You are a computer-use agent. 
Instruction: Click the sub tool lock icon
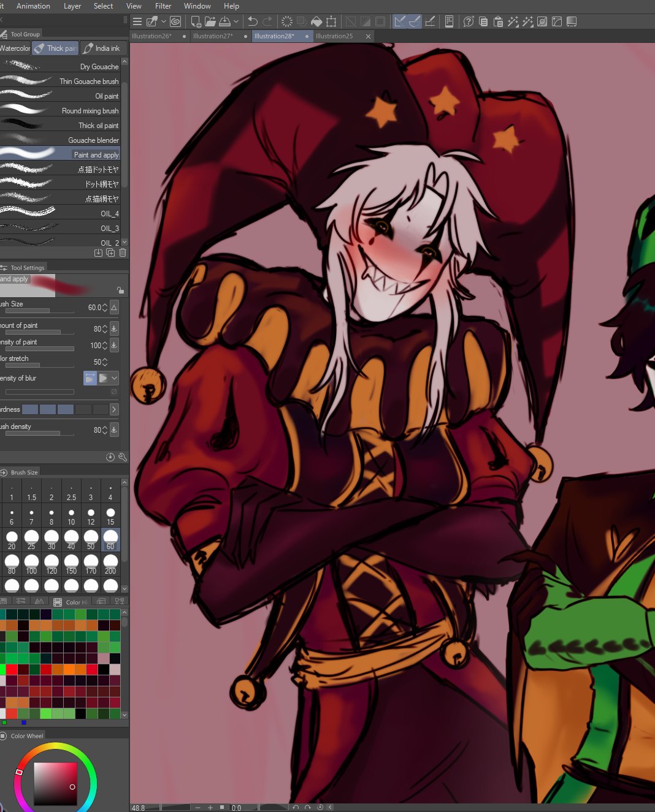(120, 290)
